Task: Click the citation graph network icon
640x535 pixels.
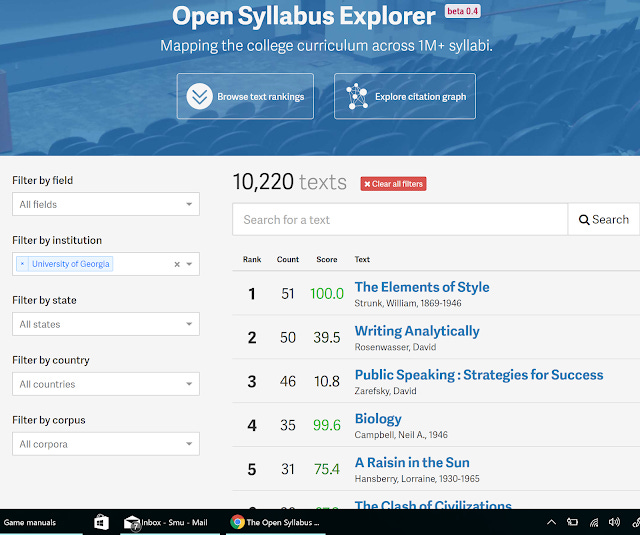Action: tap(357, 96)
